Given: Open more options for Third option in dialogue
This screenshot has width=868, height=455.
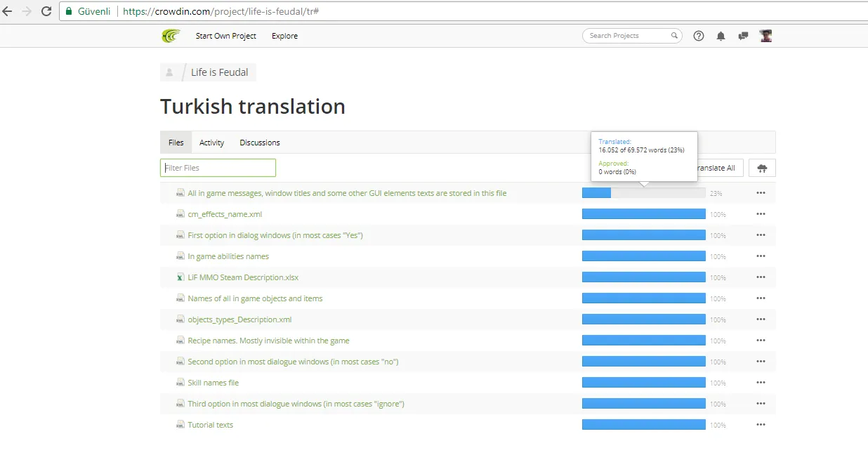Looking at the screenshot, I should tap(761, 404).
